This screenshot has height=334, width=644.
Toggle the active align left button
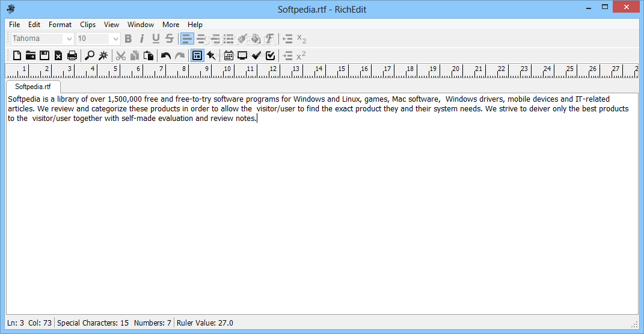[187, 39]
